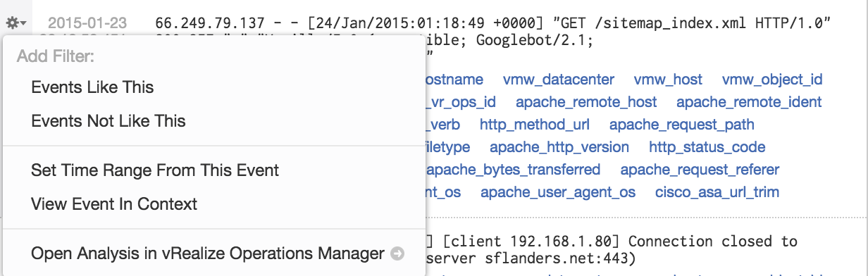868x276 pixels.
Task: Open the apache_request_path field
Action: point(681,125)
